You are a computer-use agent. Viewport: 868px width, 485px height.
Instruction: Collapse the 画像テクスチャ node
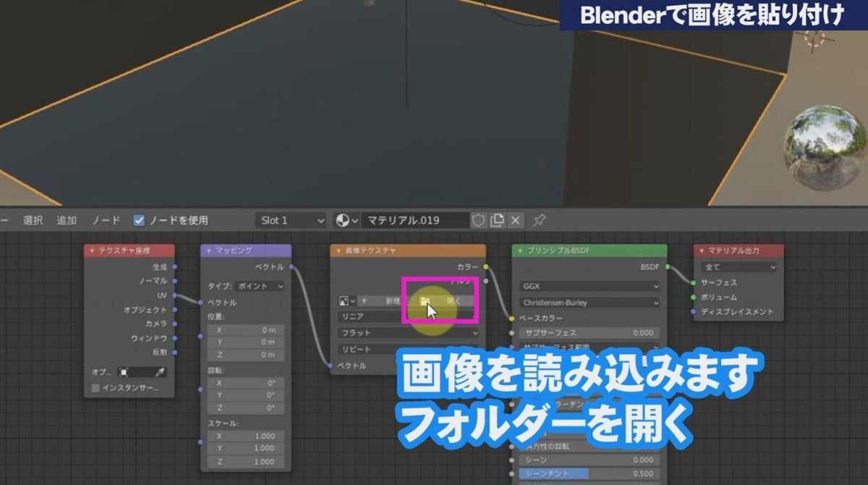pyautogui.click(x=337, y=250)
